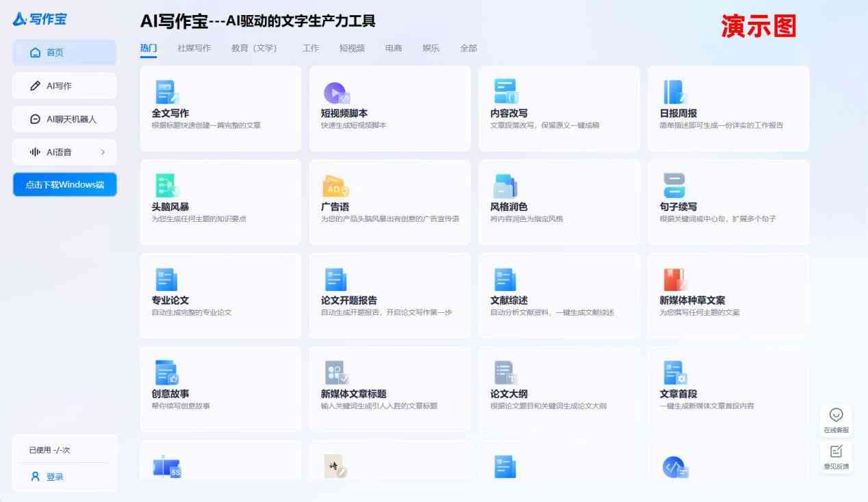The image size is (868, 502).
Task: Click the 风格润色 title text
Action: (x=509, y=207)
